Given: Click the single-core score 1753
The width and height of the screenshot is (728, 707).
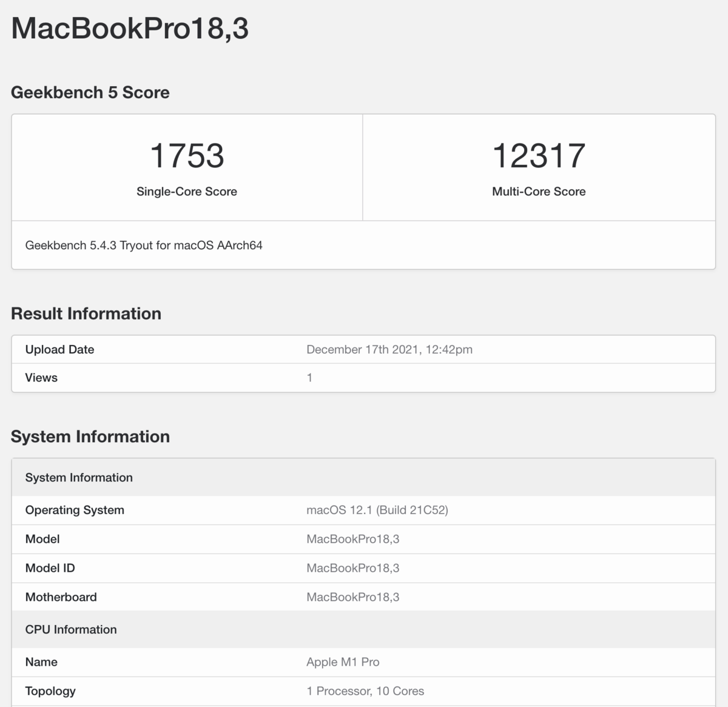Looking at the screenshot, I should pos(187,156).
